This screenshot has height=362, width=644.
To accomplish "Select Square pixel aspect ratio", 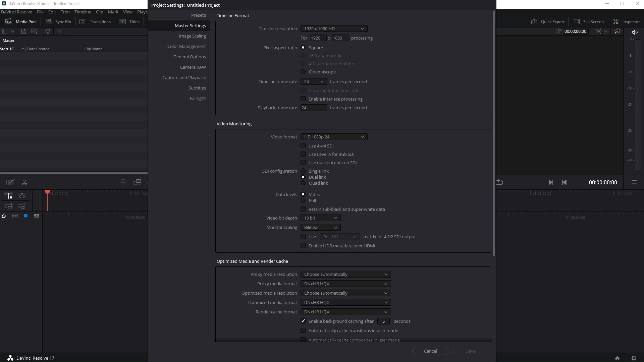I will (303, 47).
